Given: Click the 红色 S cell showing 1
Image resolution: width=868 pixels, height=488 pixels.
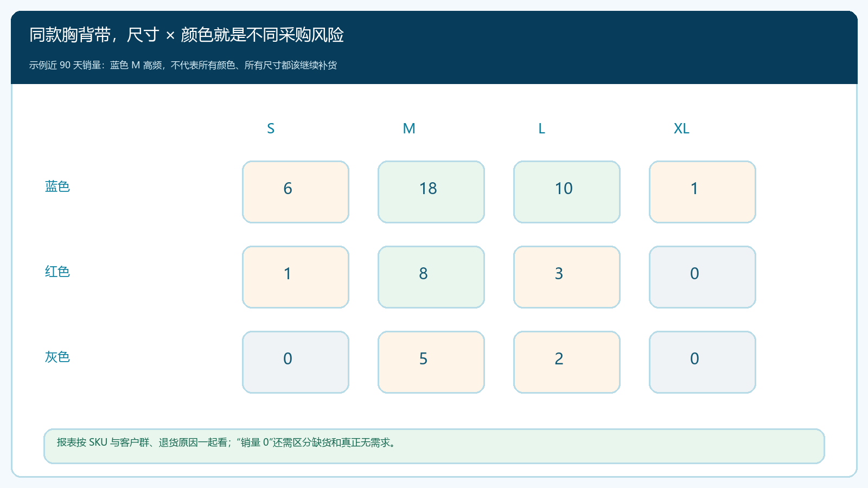Looking at the screenshot, I should 296,277.
